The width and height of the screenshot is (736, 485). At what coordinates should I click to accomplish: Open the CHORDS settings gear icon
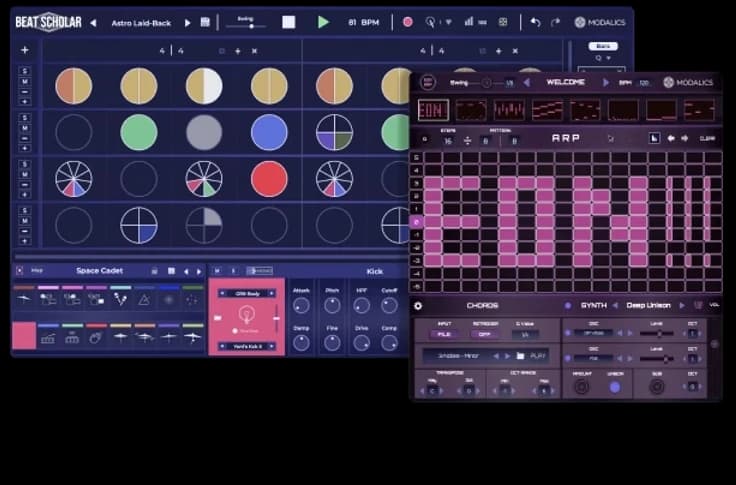point(418,306)
